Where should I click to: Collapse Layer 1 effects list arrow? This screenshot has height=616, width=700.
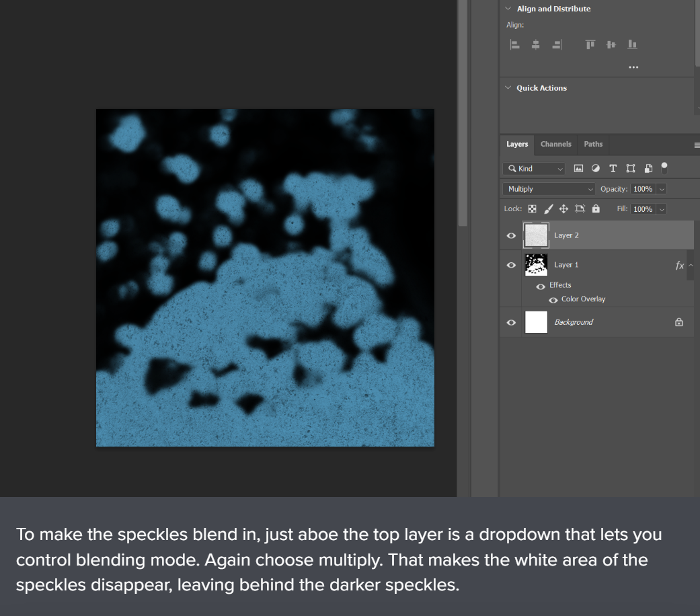tap(691, 265)
